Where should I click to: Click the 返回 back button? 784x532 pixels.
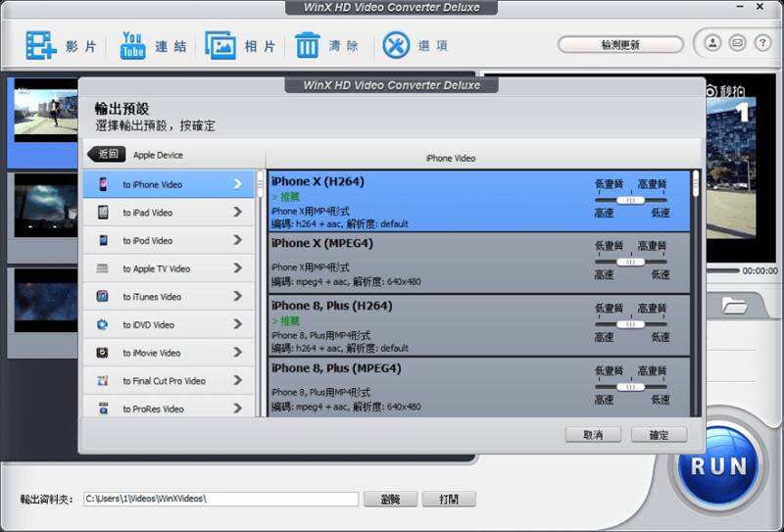106,154
